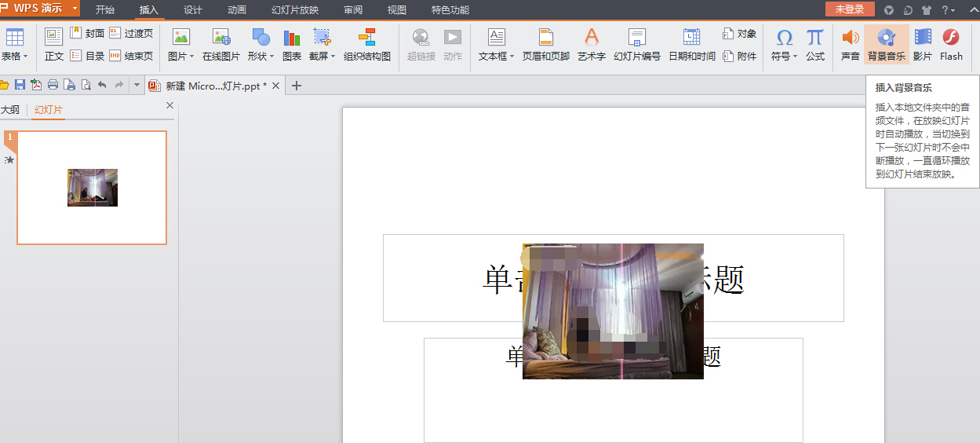This screenshot has width=980, height=443.
Task: Click the 正文 slide layout icon
Action: click(x=54, y=37)
